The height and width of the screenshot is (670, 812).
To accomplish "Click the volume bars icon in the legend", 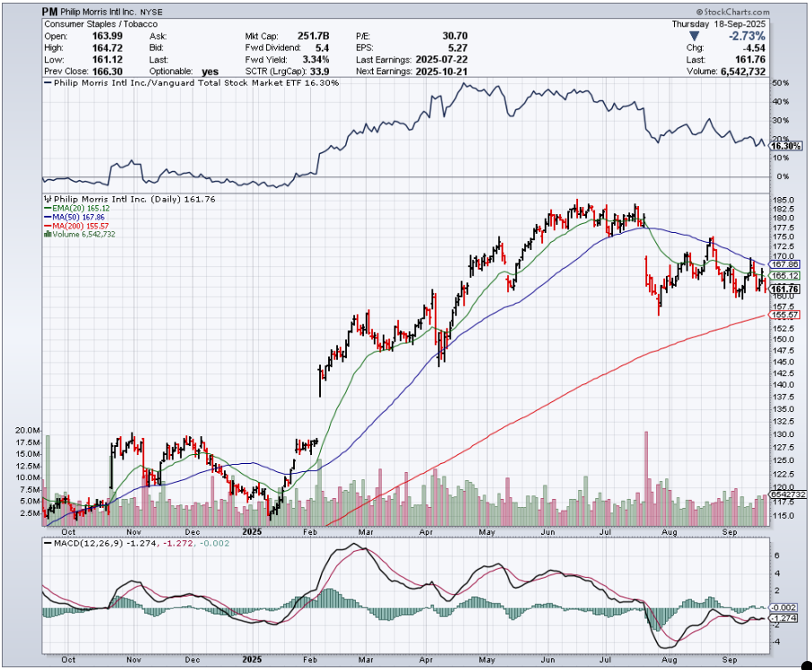I will (x=48, y=235).
